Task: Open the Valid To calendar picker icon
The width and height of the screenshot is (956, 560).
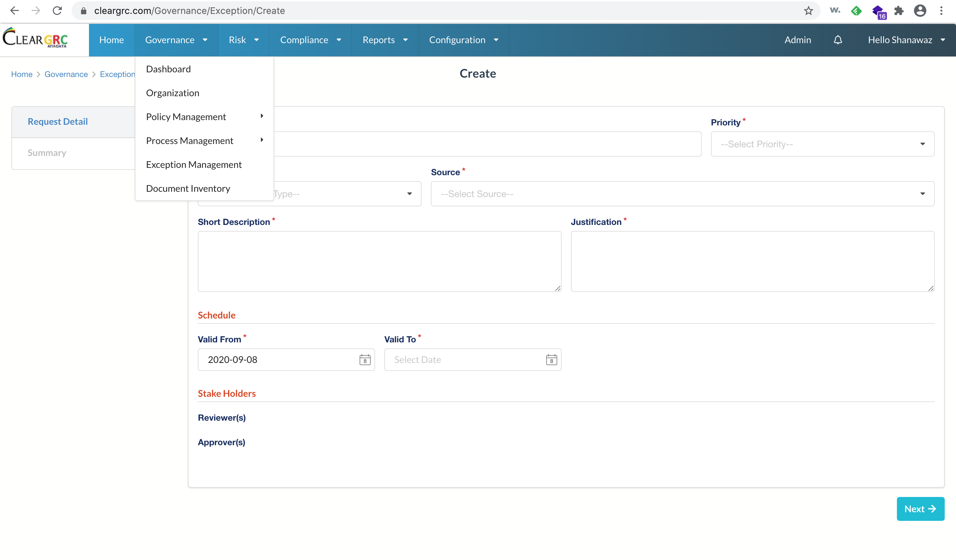Action: click(551, 359)
